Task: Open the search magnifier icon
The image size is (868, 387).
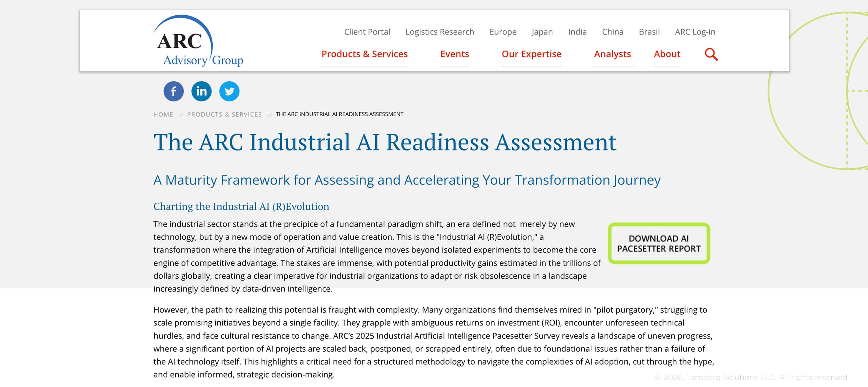Action: (x=711, y=54)
